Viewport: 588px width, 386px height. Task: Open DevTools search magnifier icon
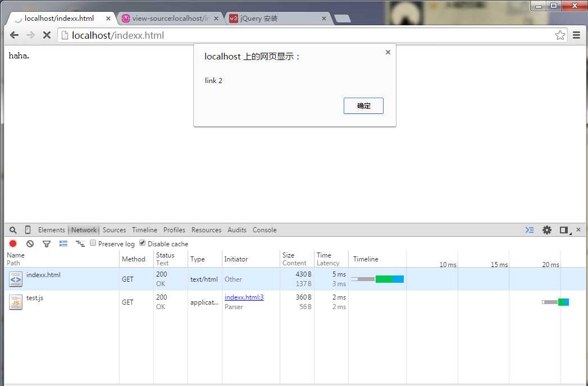13,230
